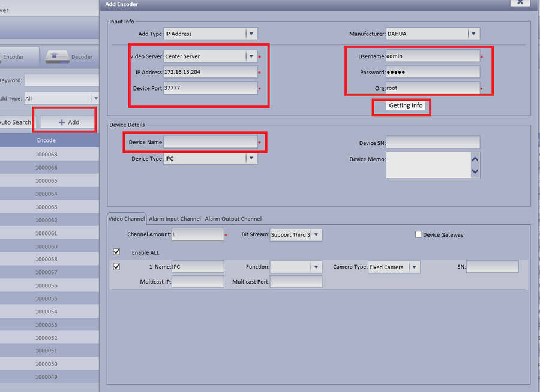Click the Device Memo text area
The width and height of the screenshot is (540, 392).
click(428, 165)
